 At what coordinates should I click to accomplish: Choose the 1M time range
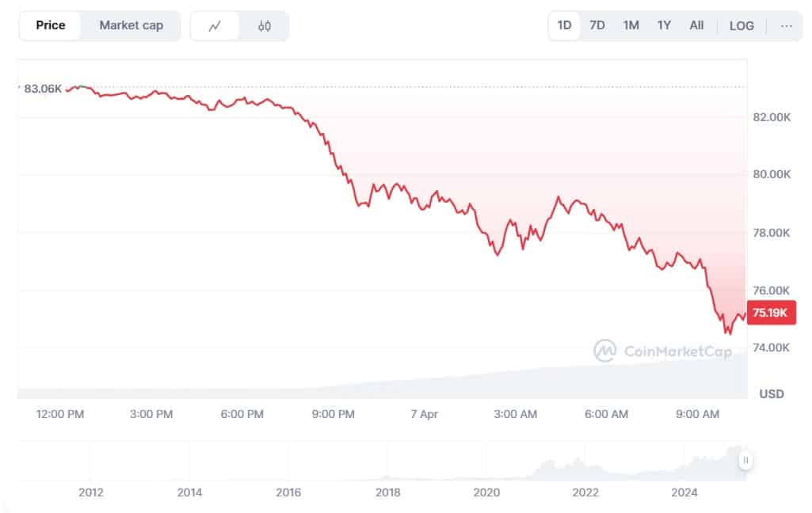pyautogui.click(x=631, y=25)
